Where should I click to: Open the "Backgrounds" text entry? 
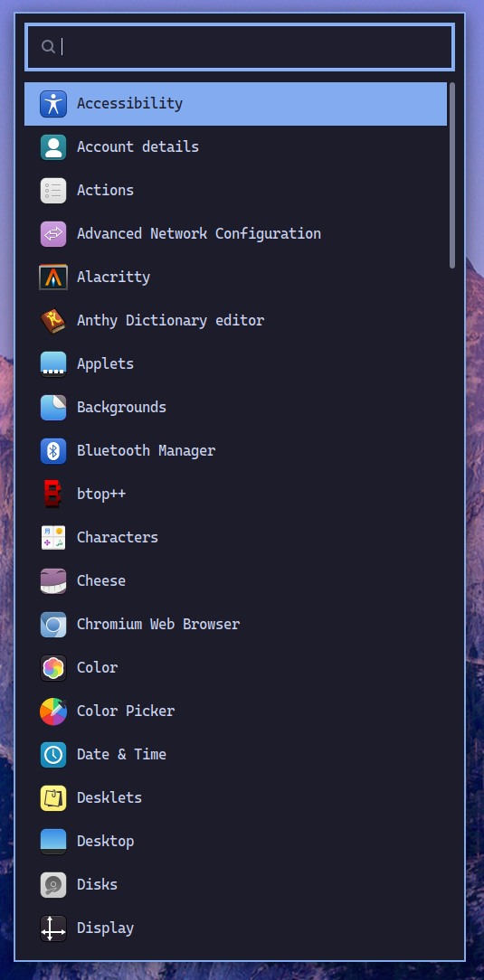pyautogui.click(x=121, y=408)
